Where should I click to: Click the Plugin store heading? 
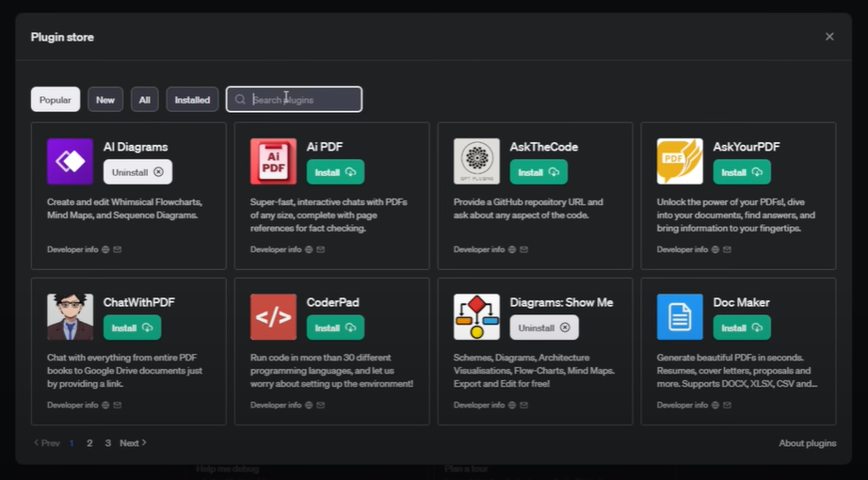pos(62,37)
